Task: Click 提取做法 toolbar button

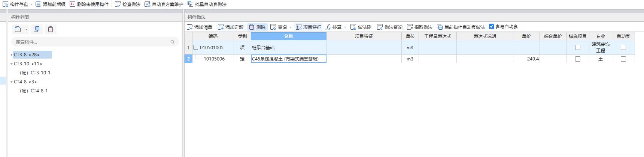Action: pyautogui.click(x=420, y=27)
